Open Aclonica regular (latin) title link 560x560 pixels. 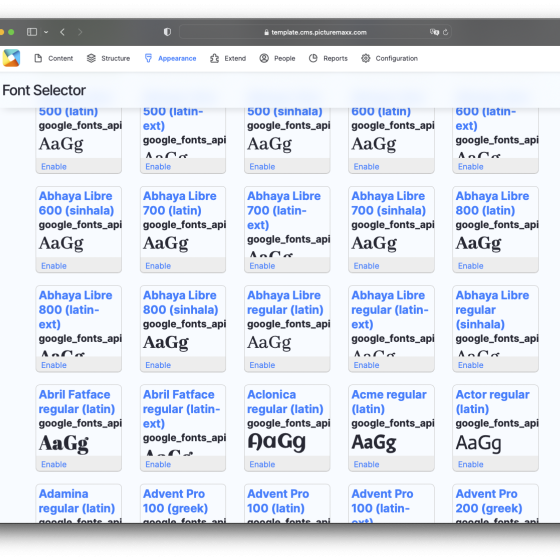point(285,402)
